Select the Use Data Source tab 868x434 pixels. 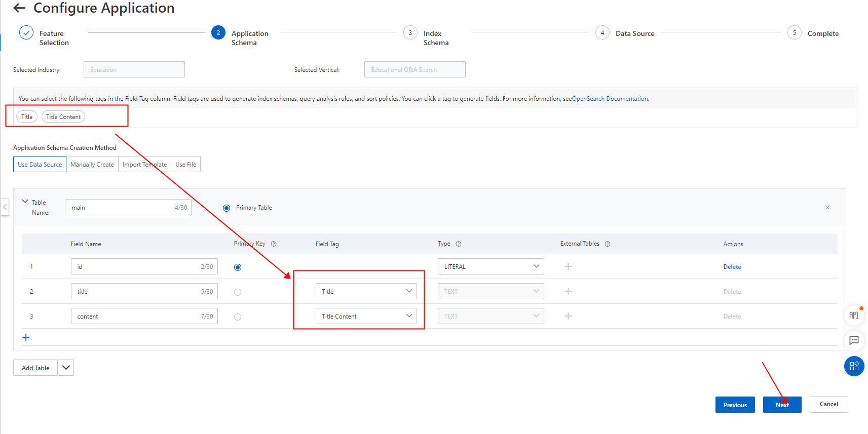40,164
